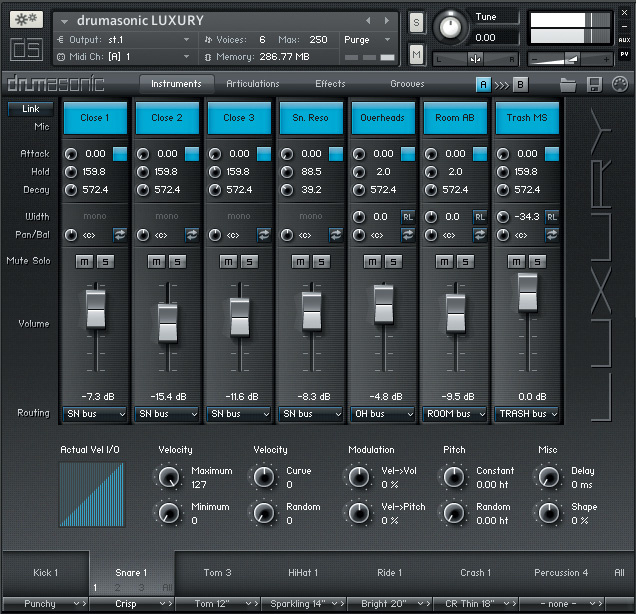Switch to the Effects tab
636x614 pixels.
click(x=330, y=84)
